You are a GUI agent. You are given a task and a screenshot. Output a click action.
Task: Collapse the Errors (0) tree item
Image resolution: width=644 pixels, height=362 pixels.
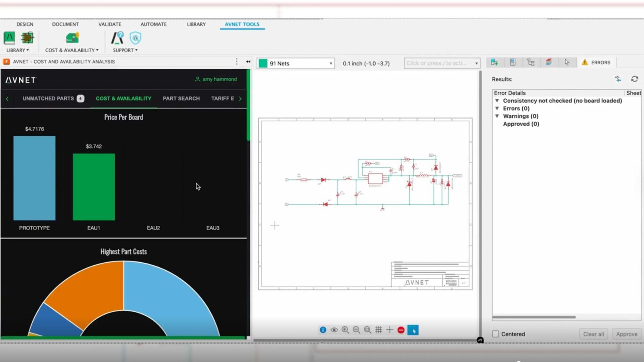click(x=497, y=109)
